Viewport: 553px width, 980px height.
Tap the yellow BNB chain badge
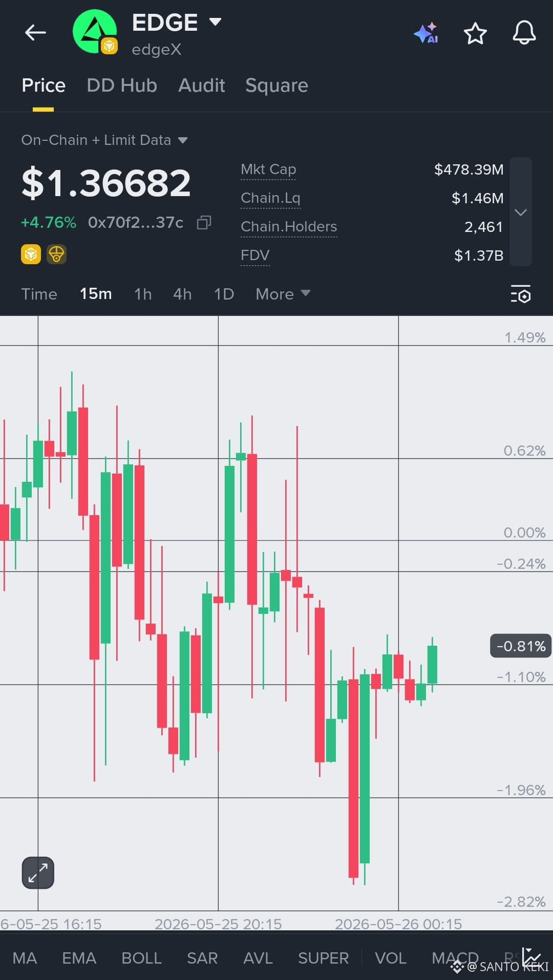coord(31,254)
